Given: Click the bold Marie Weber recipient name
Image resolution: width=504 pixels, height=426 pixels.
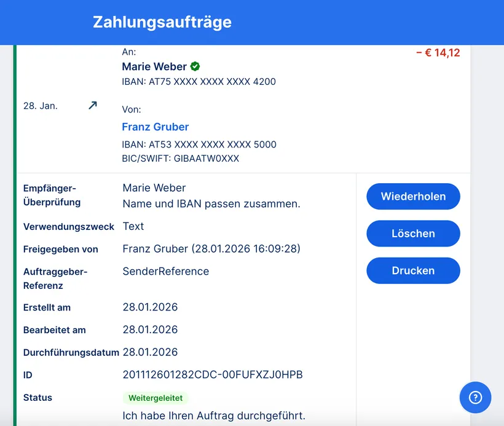Looking at the screenshot, I should click(154, 66).
